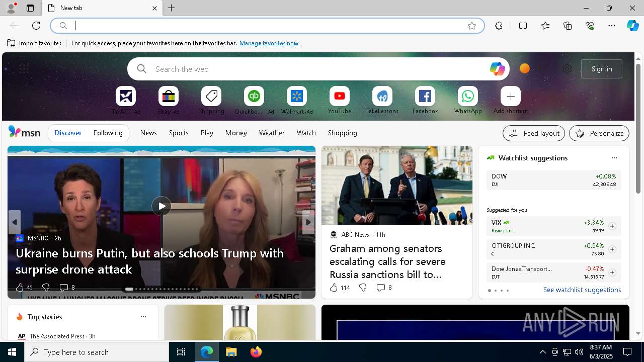Focus the browser address bar
Image resolution: width=644 pixels, height=362 pixels.
click(267, 26)
